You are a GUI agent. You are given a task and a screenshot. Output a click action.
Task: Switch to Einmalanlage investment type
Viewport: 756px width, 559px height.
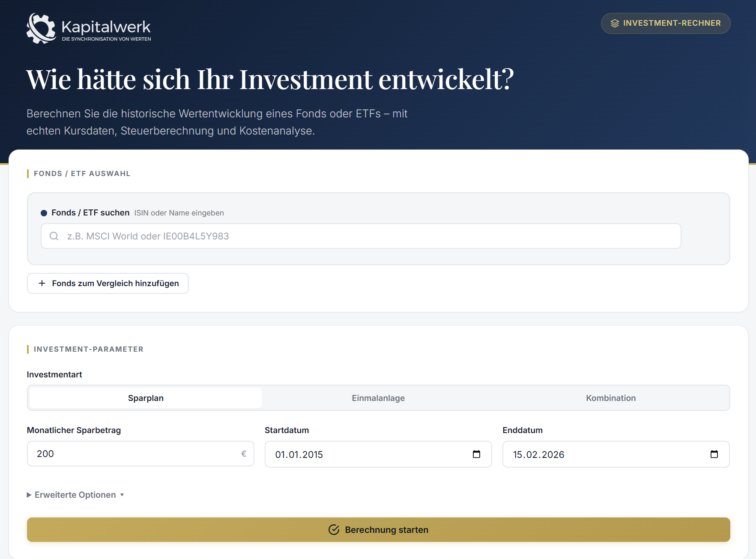378,398
